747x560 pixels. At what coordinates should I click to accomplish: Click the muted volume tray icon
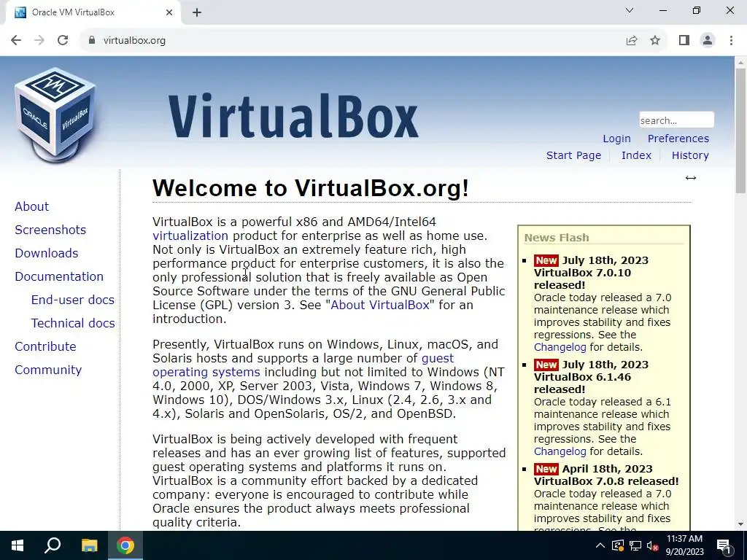coord(653,545)
